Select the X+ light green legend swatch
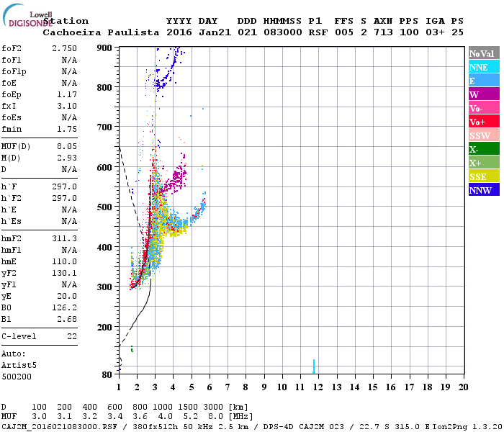 (x=484, y=162)
